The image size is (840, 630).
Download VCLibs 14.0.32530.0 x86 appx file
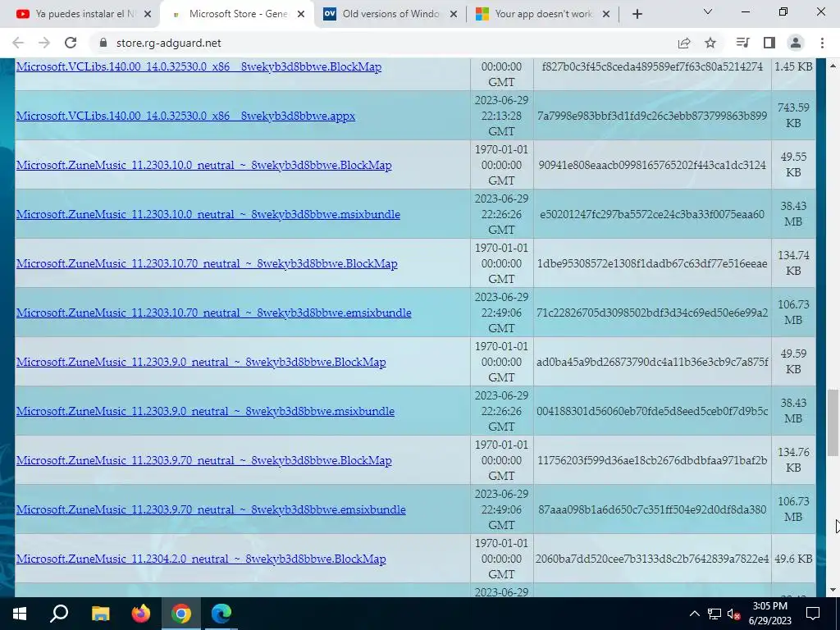(185, 116)
